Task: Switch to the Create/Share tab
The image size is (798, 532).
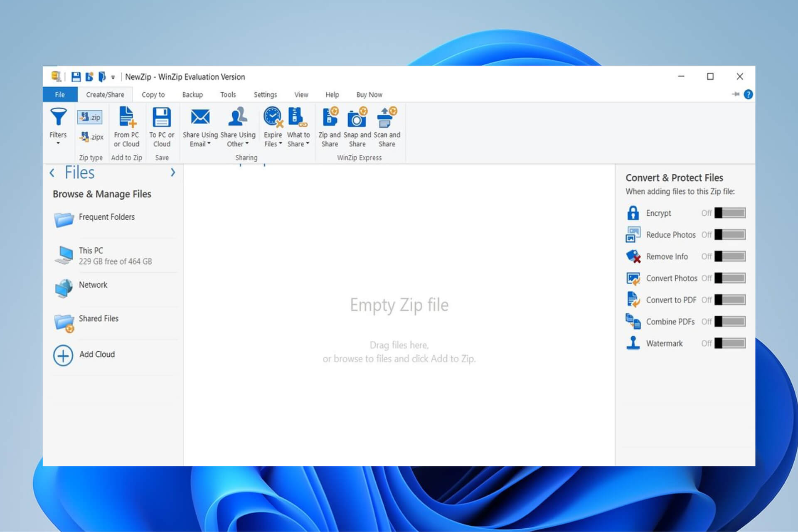Action: (x=105, y=95)
